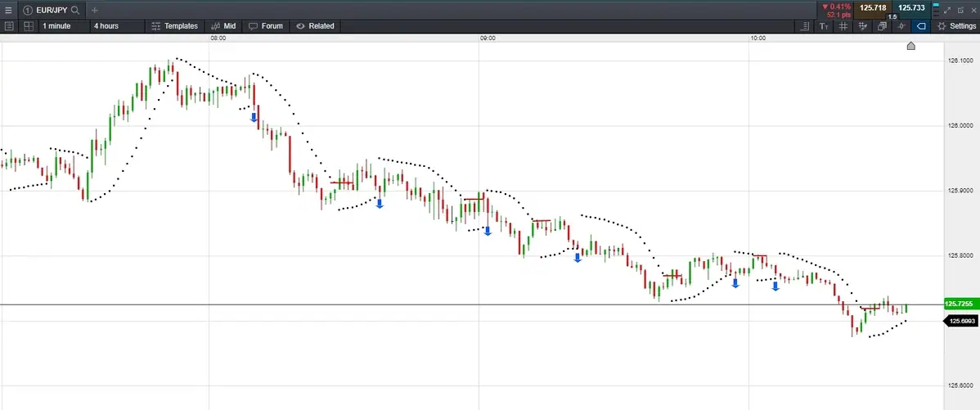Open the chart layout grid icon
The image size is (980, 410).
pyautogui.click(x=28, y=26)
